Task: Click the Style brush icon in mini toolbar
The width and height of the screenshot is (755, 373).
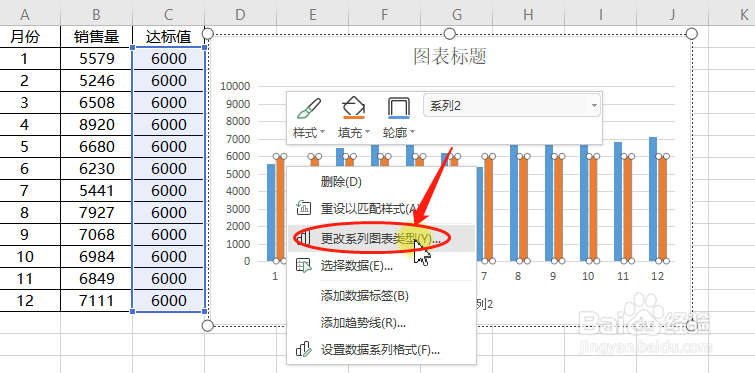Action: (309, 108)
